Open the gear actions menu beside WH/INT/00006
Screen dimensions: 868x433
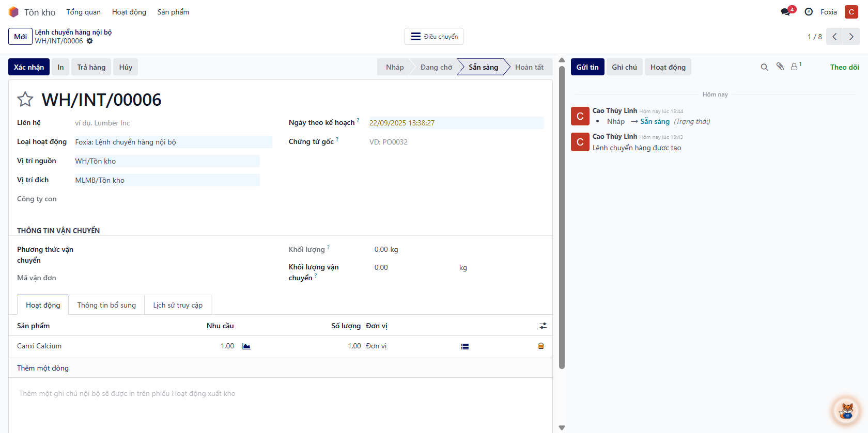(x=90, y=41)
